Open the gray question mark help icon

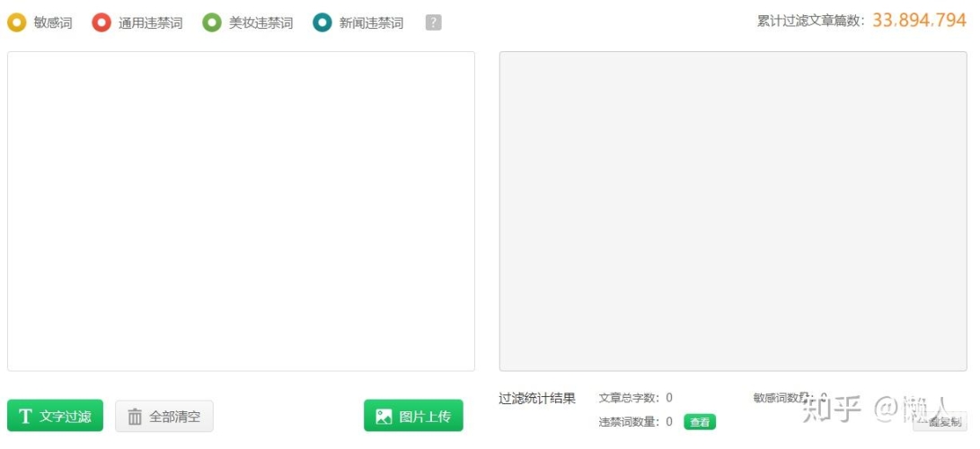pos(433,22)
